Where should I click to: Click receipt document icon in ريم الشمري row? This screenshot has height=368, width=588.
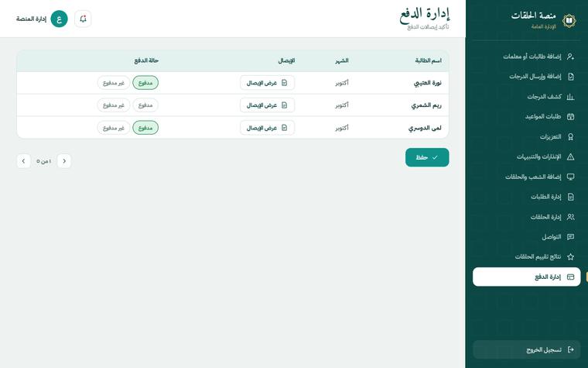[x=284, y=105]
